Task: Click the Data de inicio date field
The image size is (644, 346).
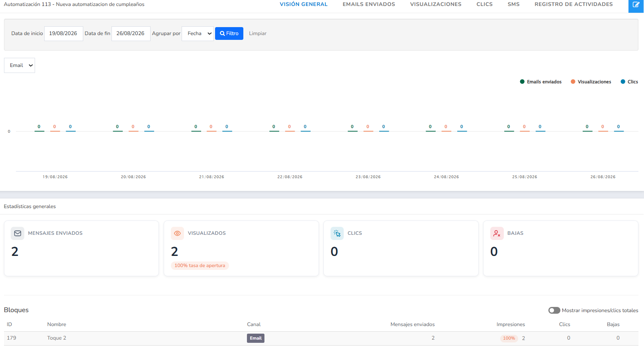Action: pos(63,33)
